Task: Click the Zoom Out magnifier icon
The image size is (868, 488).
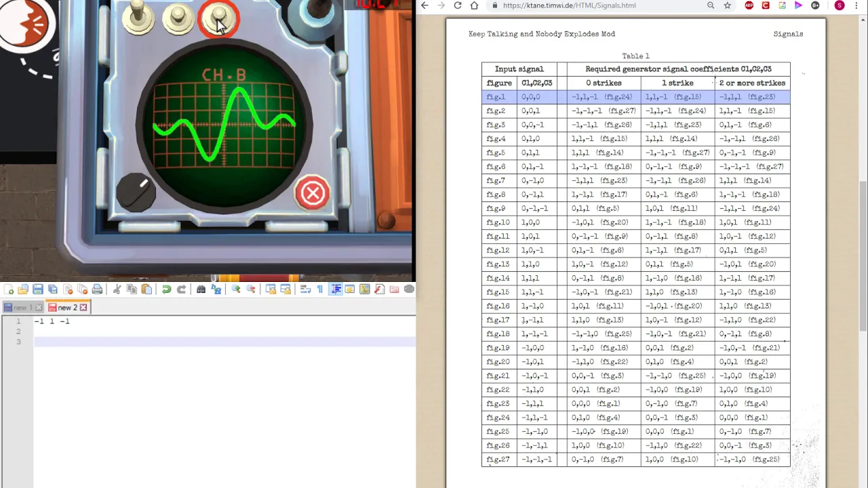Action: [x=250, y=289]
